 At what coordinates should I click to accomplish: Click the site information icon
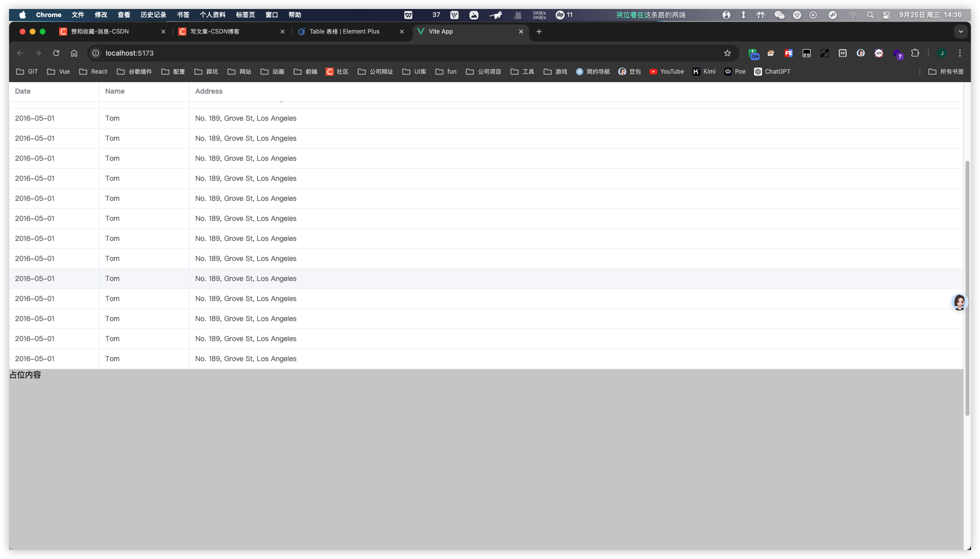(96, 53)
